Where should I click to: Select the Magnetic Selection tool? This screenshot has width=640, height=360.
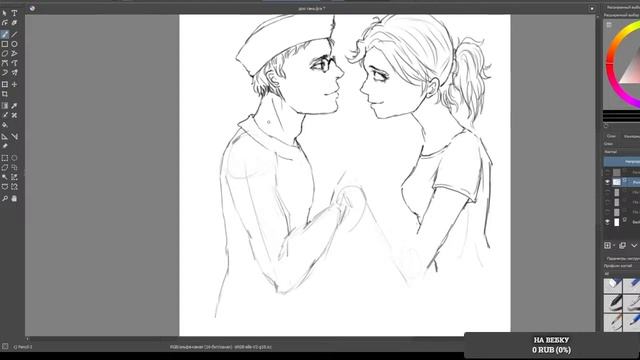click(x=14, y=187)
